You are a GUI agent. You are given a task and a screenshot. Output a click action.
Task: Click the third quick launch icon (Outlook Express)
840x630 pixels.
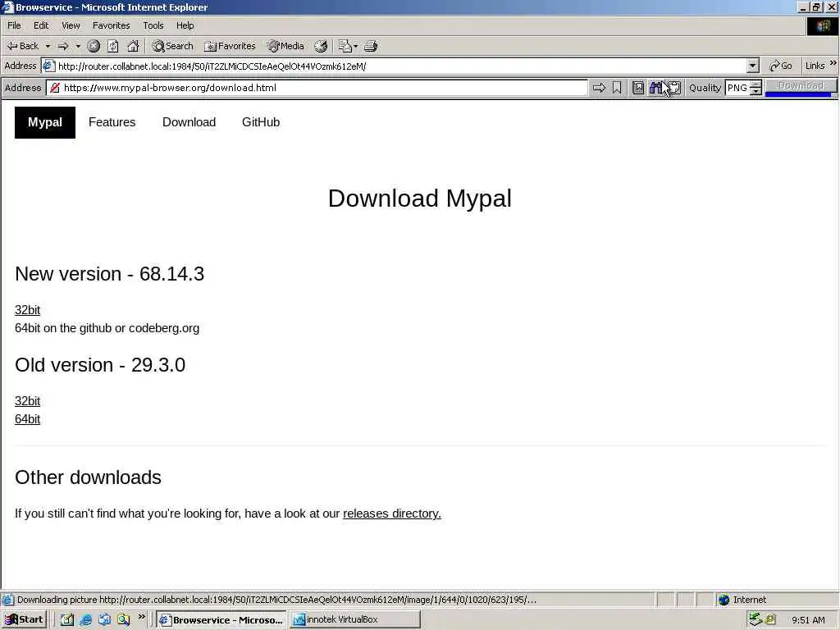tap(104, 619)
